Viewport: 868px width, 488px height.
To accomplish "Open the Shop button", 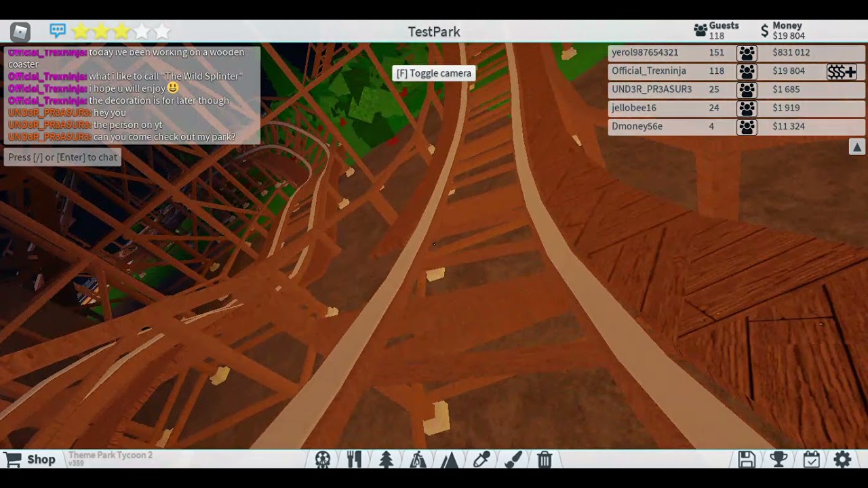I will (x=31, y=460).
